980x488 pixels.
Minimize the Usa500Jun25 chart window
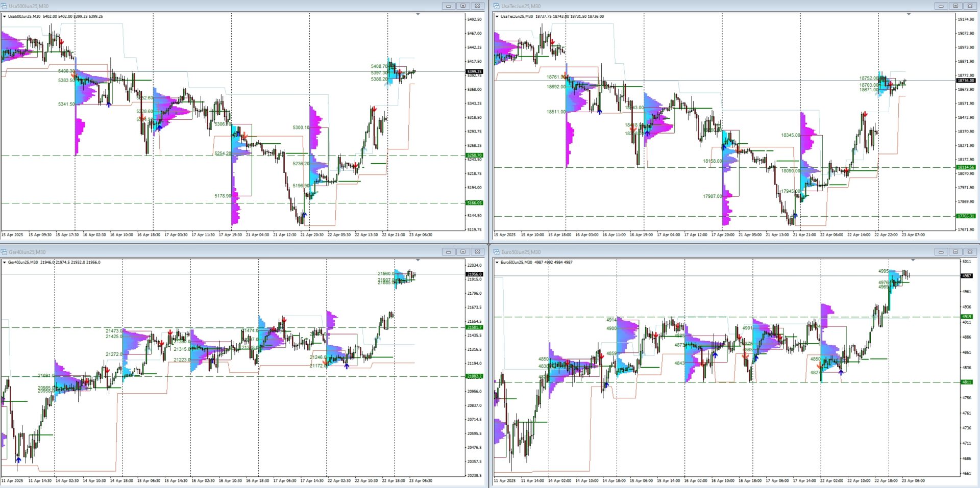click(449, 6)
